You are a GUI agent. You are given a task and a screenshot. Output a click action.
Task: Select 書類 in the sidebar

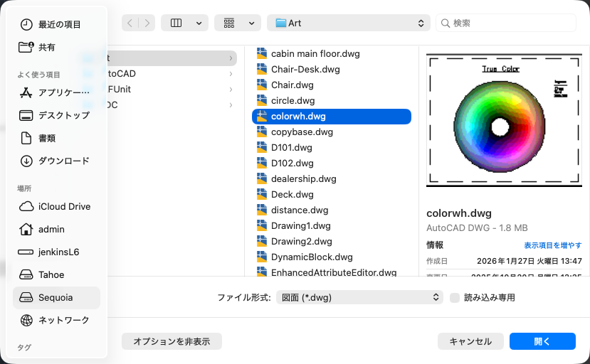(x=56, y=138)
